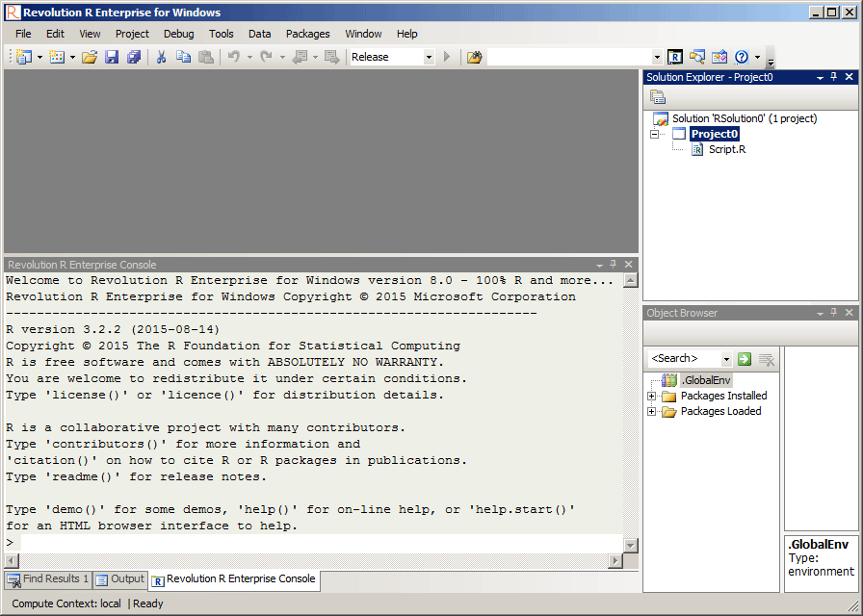Screen dimensions: 863x616
Task: Open the R console toolbar icon
Action: point(675,57)
